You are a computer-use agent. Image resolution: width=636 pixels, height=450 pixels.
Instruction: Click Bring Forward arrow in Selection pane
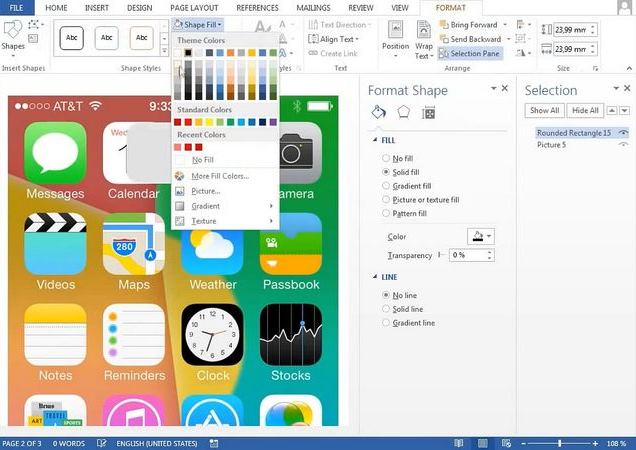(612, 110)
